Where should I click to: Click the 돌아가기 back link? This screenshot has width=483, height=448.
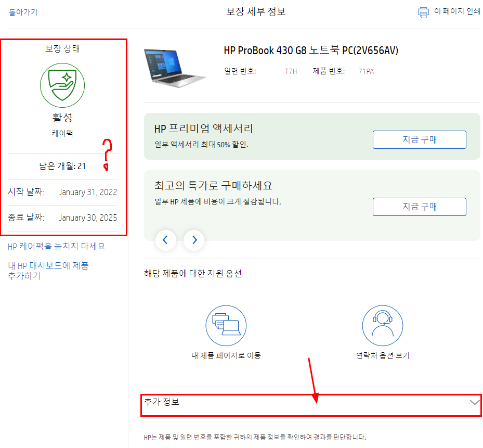pos(22,10)
